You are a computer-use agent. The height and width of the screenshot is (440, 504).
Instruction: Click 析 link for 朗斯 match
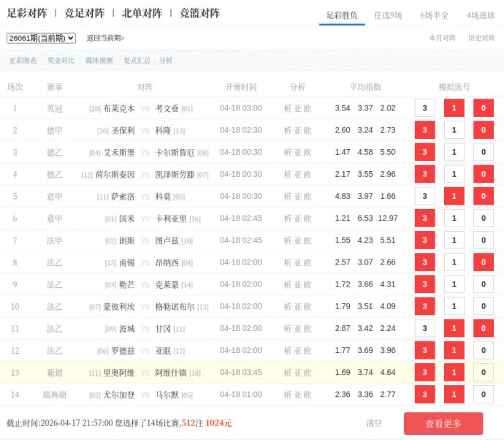point(287,240)
